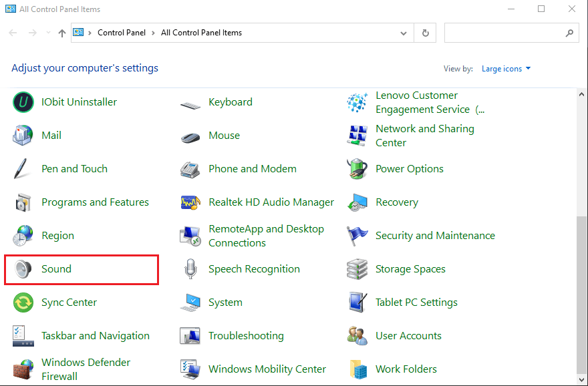Open Programs and Features
The image size is (588, 386).
[95, 202]
